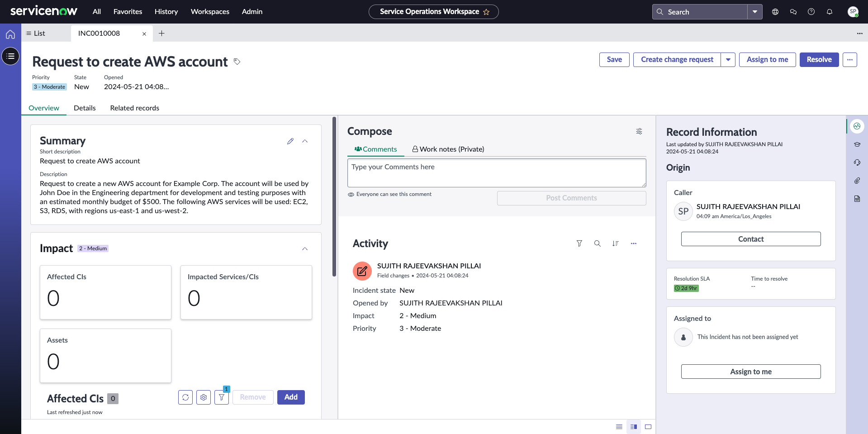Viewport: 868px width, 434px height.
Task: Click the Impacted Services/CIs count card
Action: tap(246, 292)
